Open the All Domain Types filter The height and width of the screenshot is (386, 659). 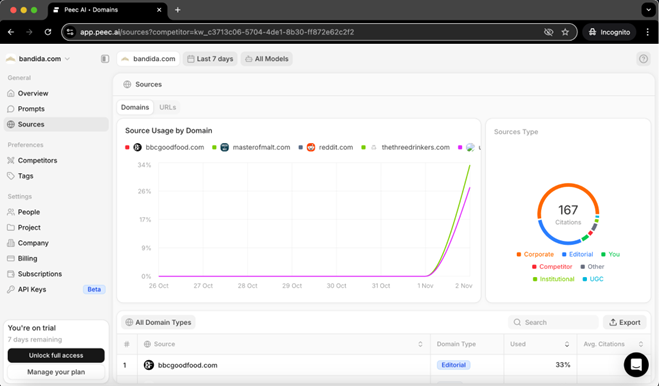click(158, 323)
